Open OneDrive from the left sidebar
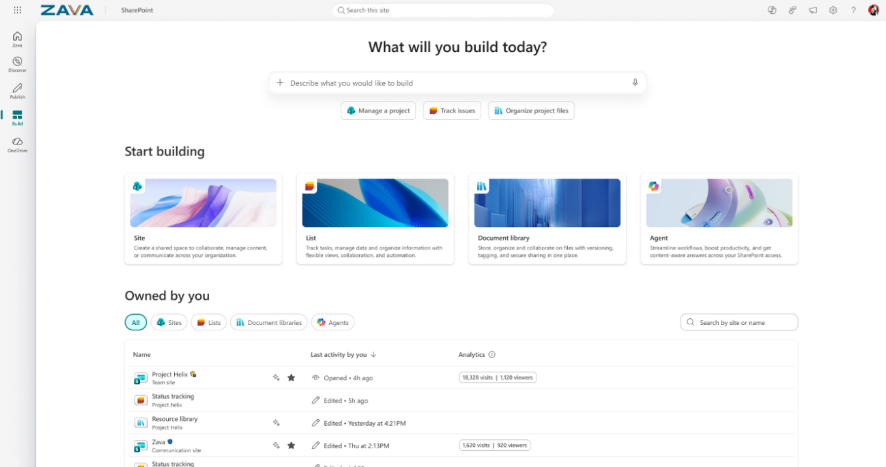The height and width of the screenshot is (467, 886). pos(17,145)
